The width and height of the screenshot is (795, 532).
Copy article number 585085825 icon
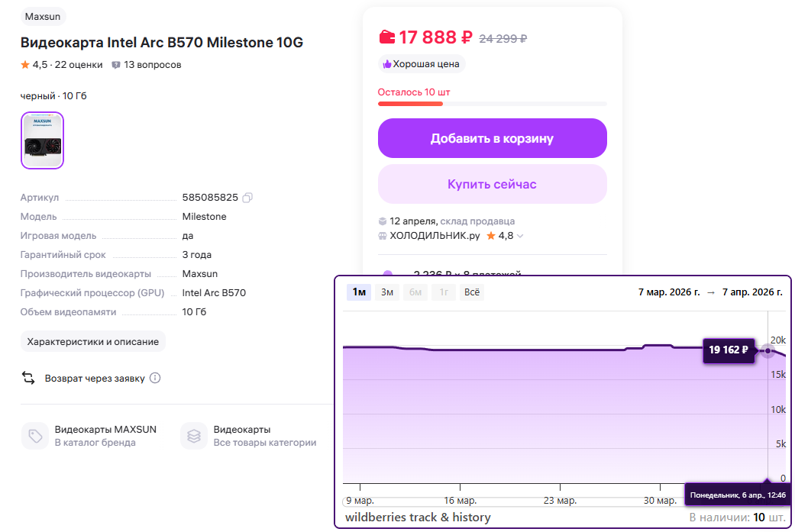click(247, 198)
